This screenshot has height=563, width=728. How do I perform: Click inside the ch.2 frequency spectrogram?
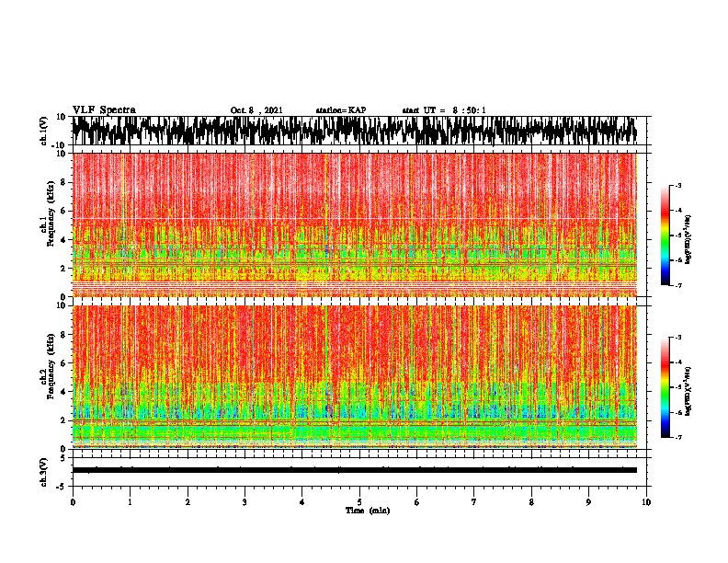point(355,377)
